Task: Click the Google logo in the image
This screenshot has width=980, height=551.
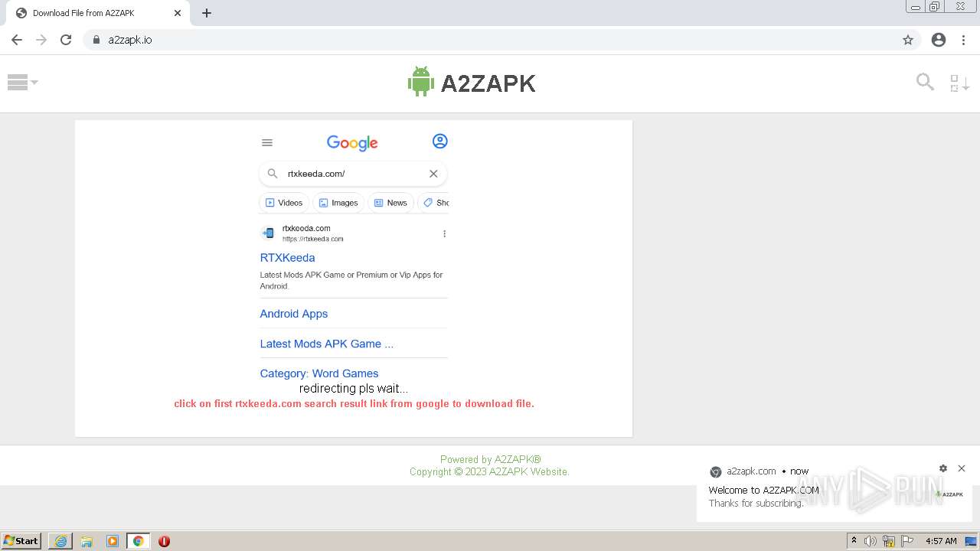Action: pyautogui.click(x=352, y=143)
